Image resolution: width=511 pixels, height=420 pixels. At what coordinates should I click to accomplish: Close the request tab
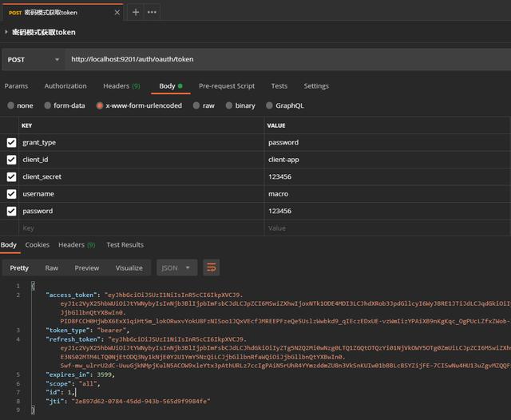tap(117, 12)
